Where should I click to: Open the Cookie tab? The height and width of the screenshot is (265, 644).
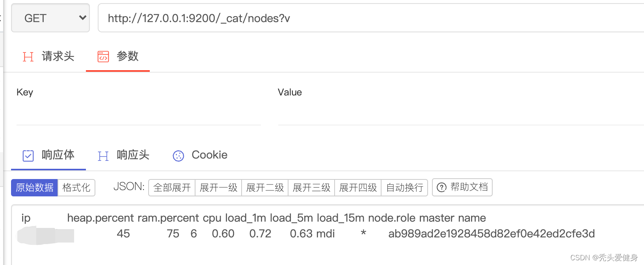tap(209, 155)
